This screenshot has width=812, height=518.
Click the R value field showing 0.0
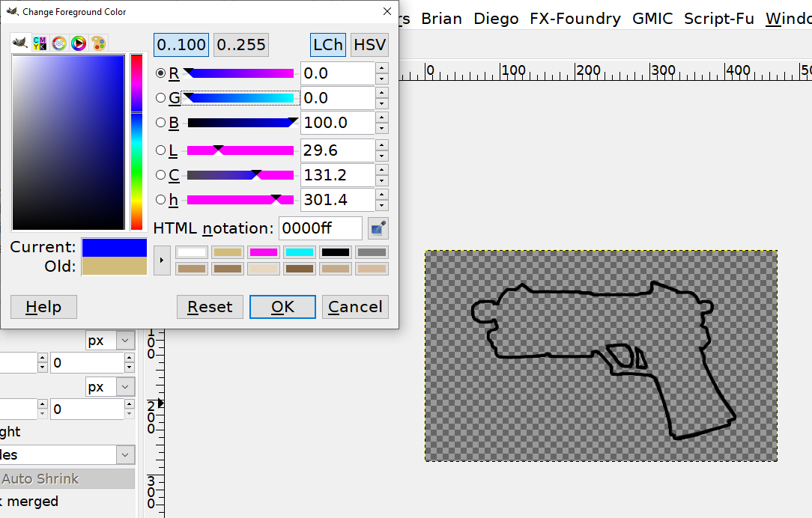click(337, 73)
